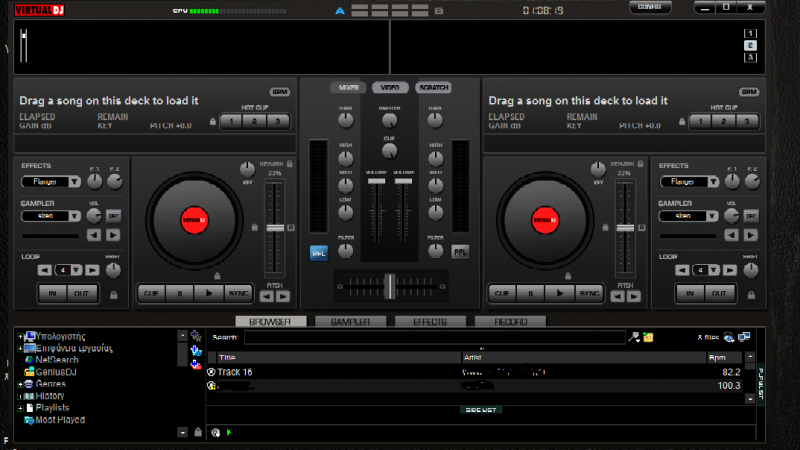This screenshot has height=450, width=800.
Task: Nudge right deck pitch up arrow
Action: click(634, 296)
